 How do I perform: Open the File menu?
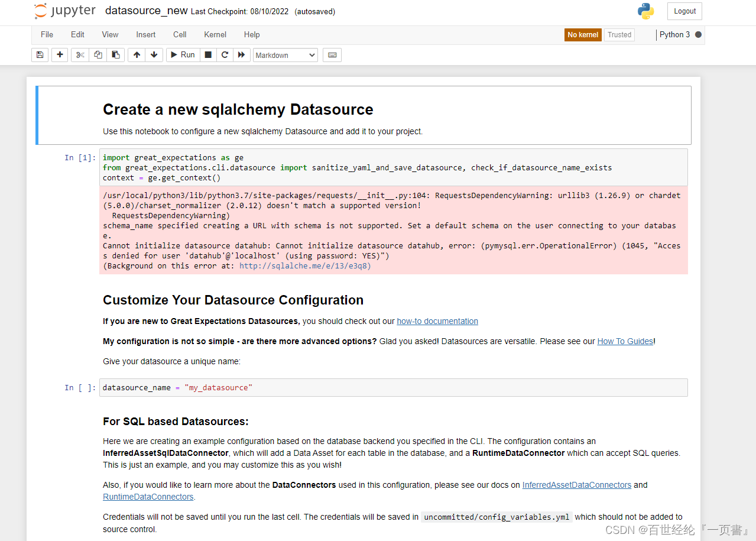point(47,35)
